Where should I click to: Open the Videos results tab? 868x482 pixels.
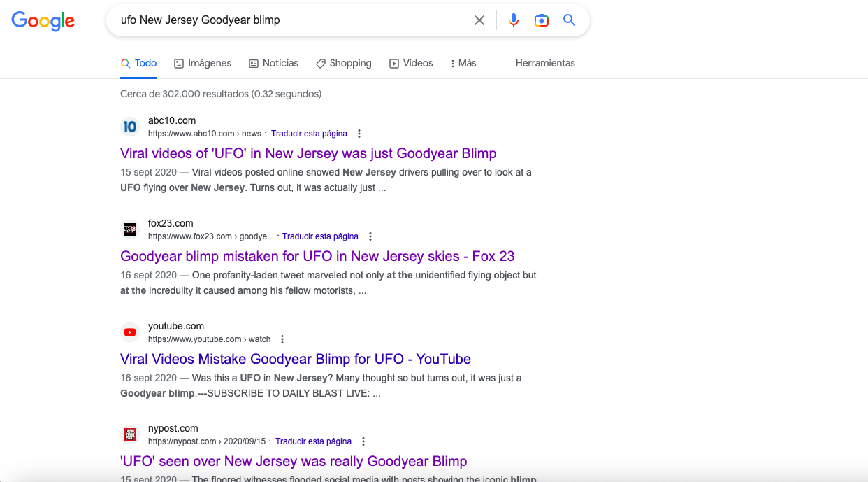click(x=411, y=63)
